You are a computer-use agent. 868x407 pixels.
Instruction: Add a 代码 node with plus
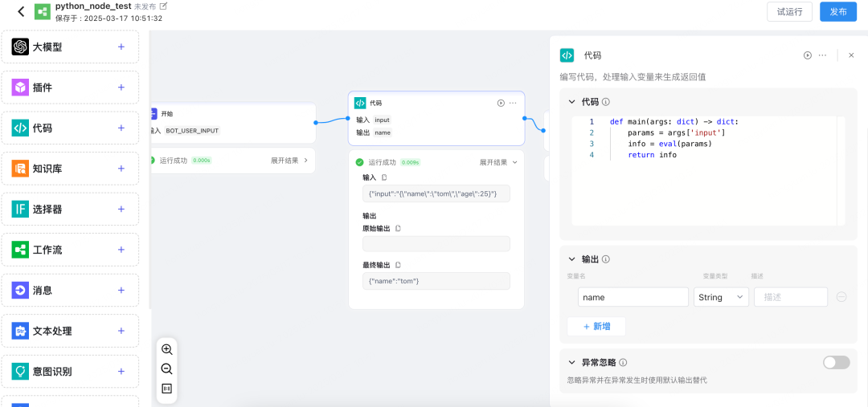point(121,128)
